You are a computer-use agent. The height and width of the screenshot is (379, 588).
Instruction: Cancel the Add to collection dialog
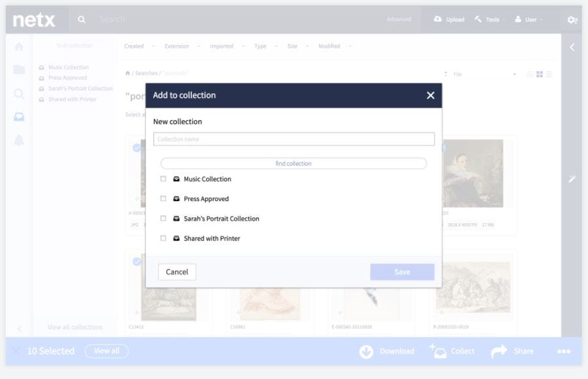(177, 271)
